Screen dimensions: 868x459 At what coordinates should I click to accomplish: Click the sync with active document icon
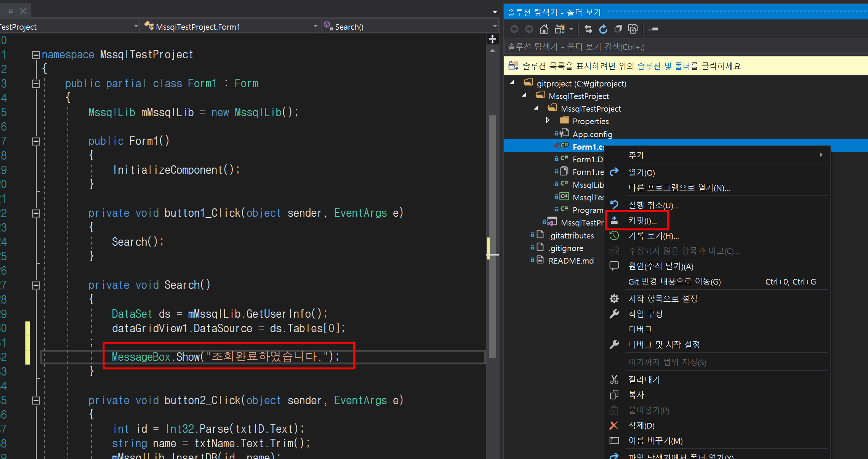pos(588,29)
